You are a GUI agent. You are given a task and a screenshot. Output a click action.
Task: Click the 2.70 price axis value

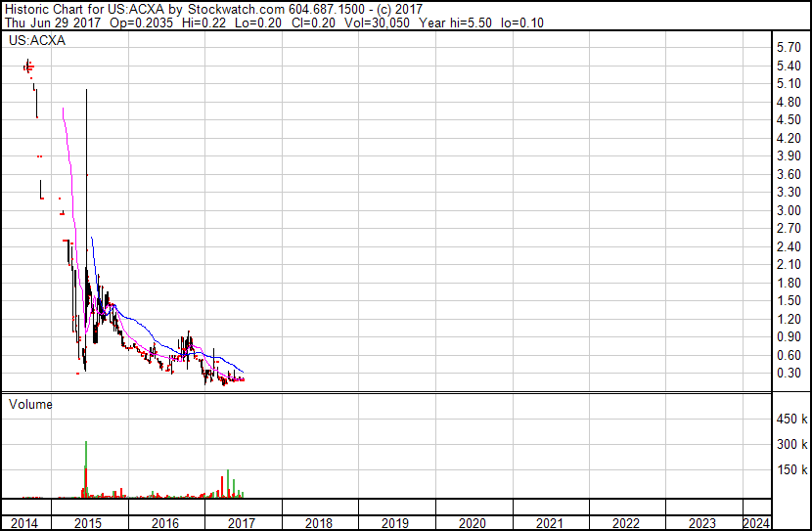789,228
